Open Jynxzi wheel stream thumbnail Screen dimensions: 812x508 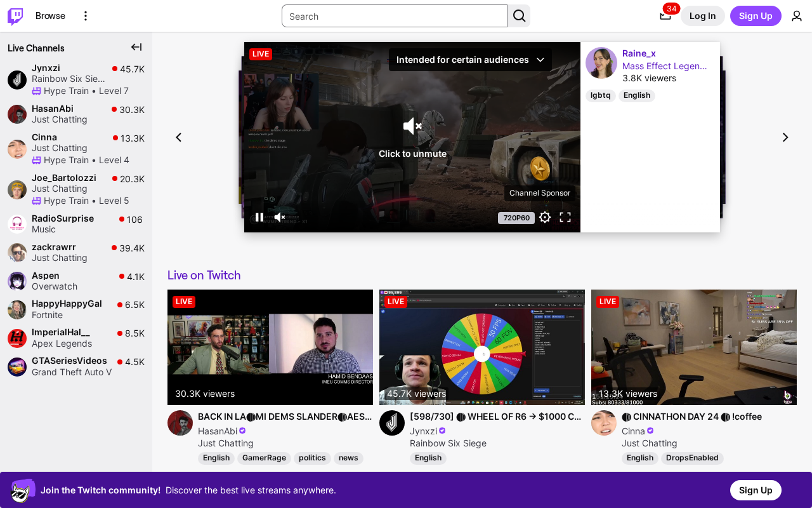pos(482,347)
